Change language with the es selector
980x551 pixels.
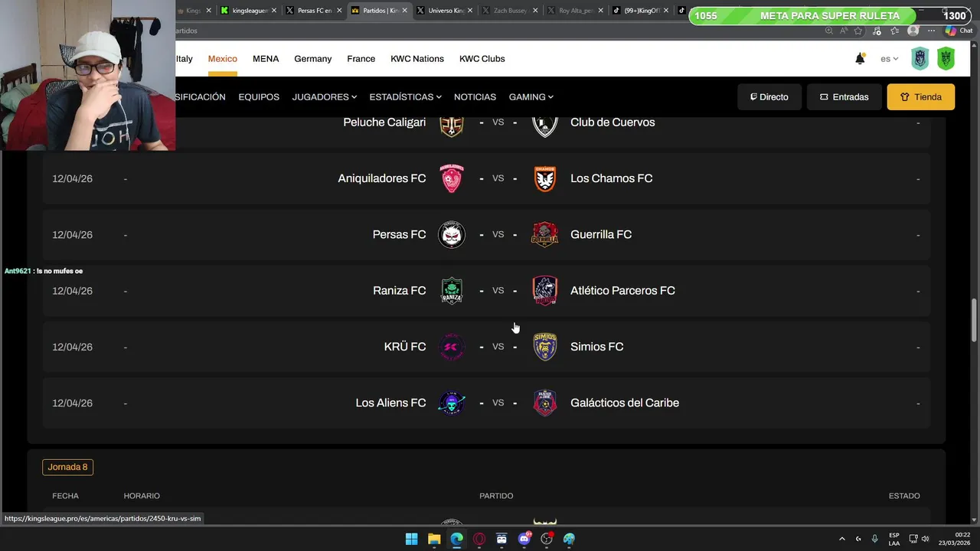click(889, 59)
